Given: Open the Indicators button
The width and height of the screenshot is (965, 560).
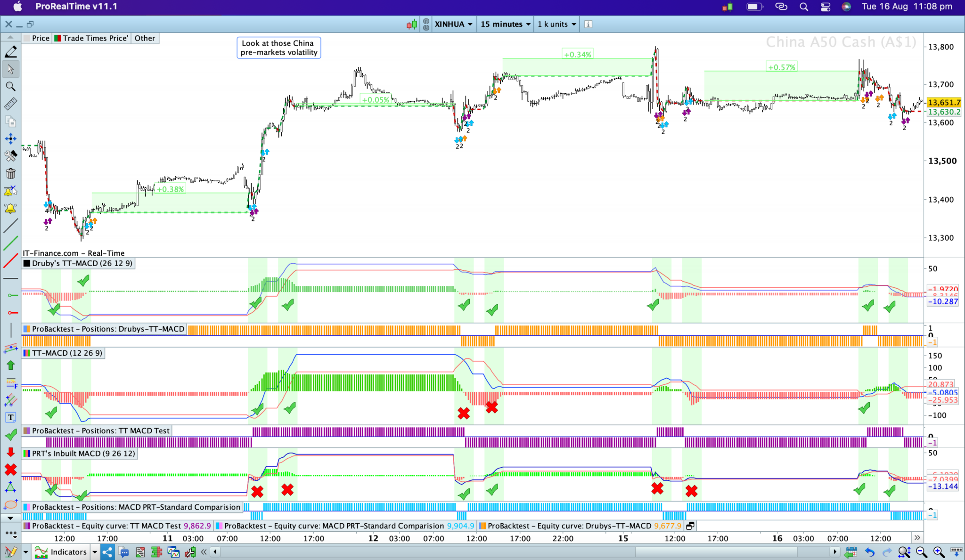Looking at the screenshot, I should (x=61, y=552).
